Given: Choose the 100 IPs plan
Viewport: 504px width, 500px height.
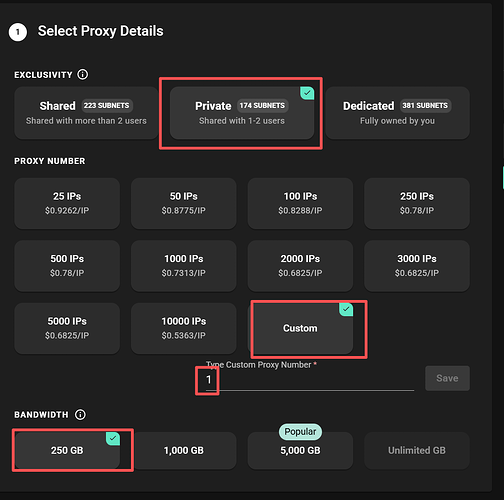Looking at the screenshot, I should 300,203.
